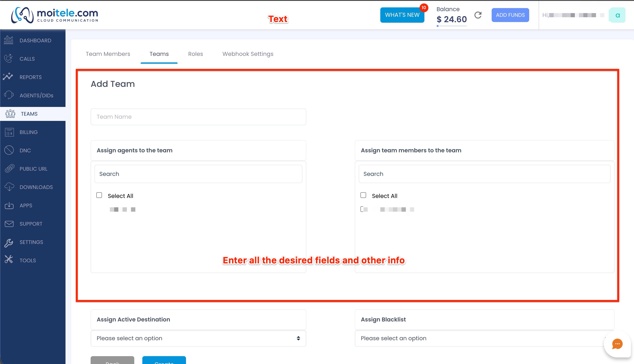Click the ADD FUNDS button
This screenshot has height=364, width=634.
[x=510, y=15]
